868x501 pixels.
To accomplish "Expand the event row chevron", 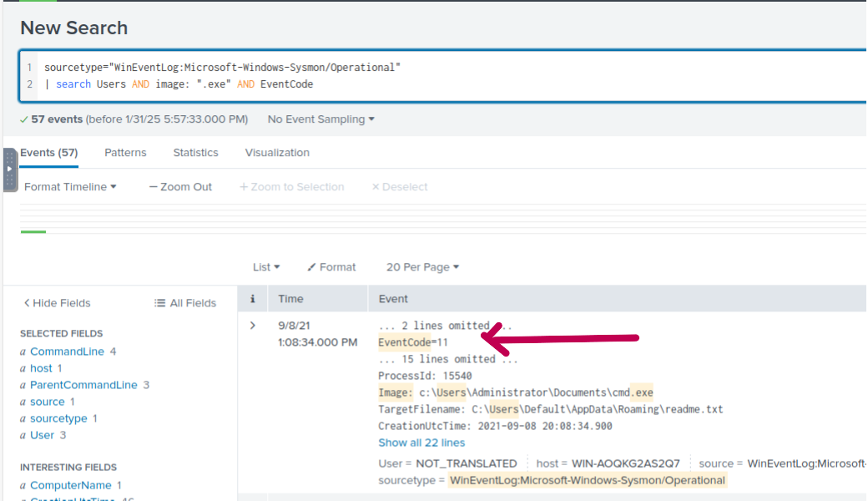I will [x=253, y=326].
